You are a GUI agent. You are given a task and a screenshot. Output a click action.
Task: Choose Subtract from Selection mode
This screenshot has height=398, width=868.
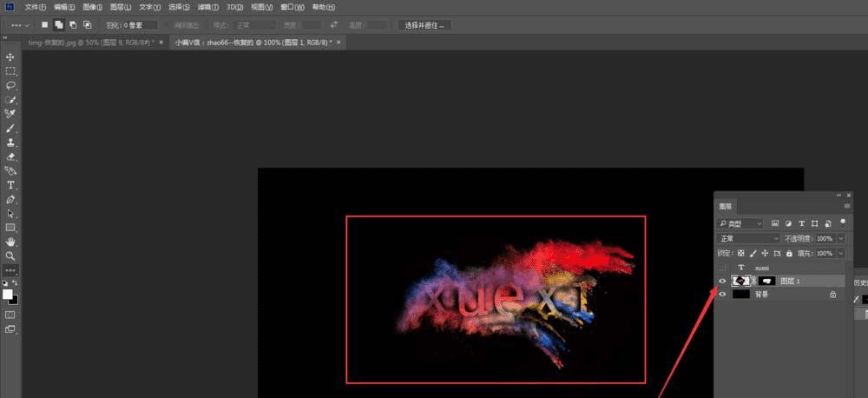(x=73, y=25)
